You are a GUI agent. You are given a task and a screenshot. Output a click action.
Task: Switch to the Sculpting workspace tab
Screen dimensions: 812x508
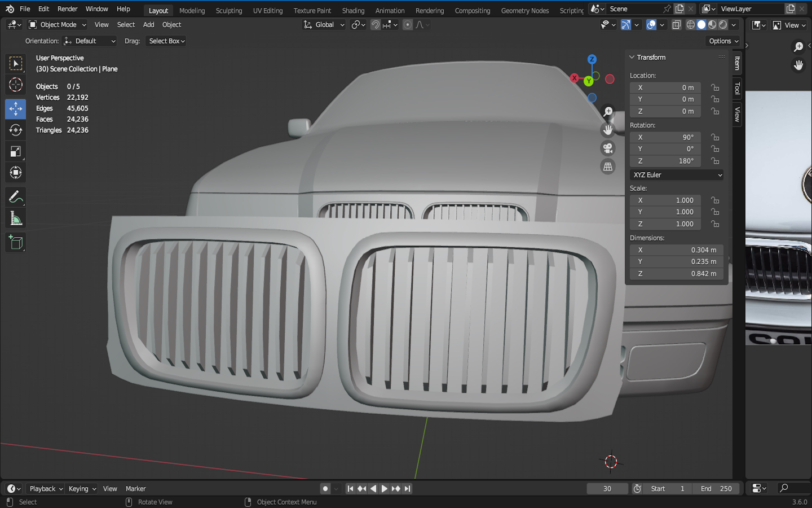tap(228, 11)
